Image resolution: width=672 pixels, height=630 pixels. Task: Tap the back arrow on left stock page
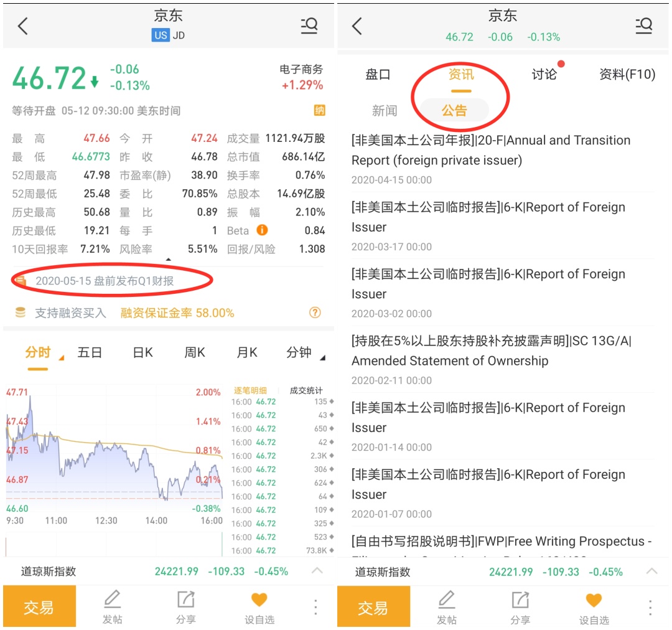point(23,26)
